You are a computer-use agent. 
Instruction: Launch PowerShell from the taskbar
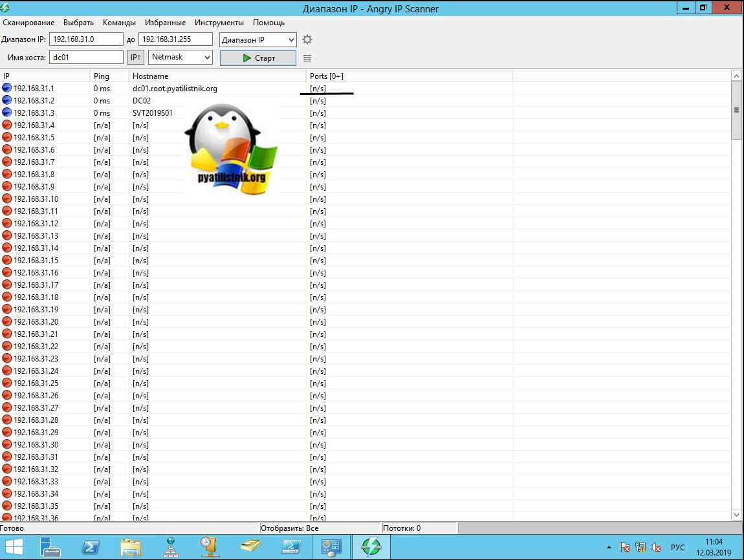pyautogui.click(x=91, y=547)
